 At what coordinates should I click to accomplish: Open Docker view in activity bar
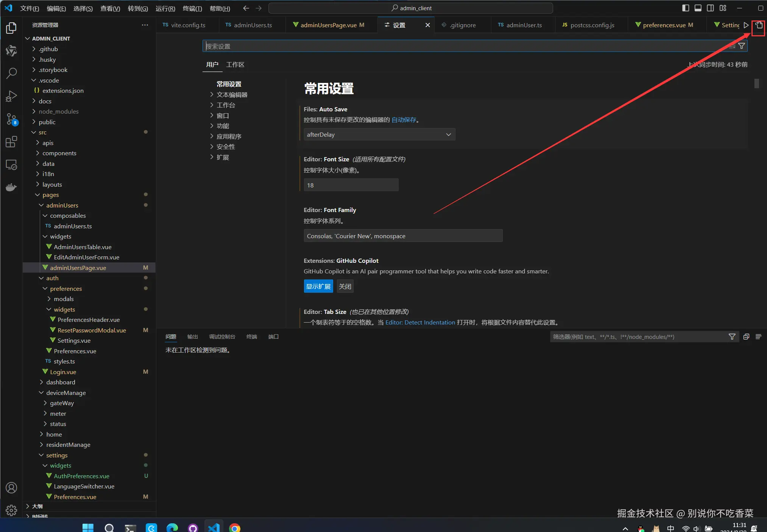(x=11, y=187)
